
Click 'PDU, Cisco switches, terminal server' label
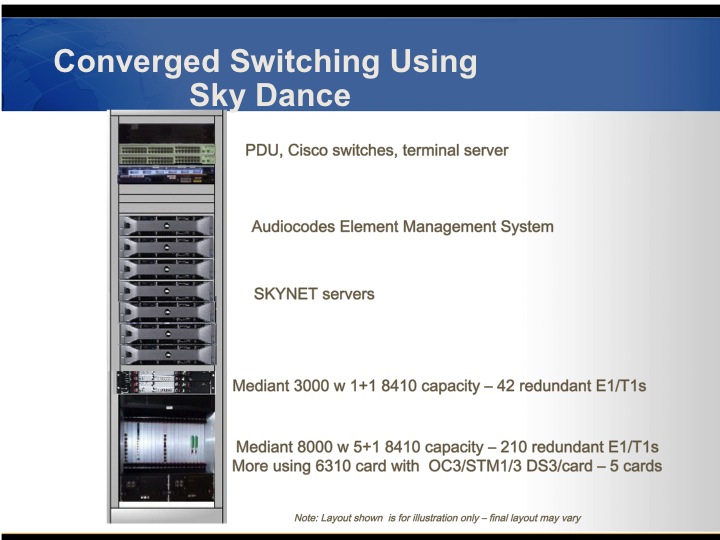click(x=377, y=150)
